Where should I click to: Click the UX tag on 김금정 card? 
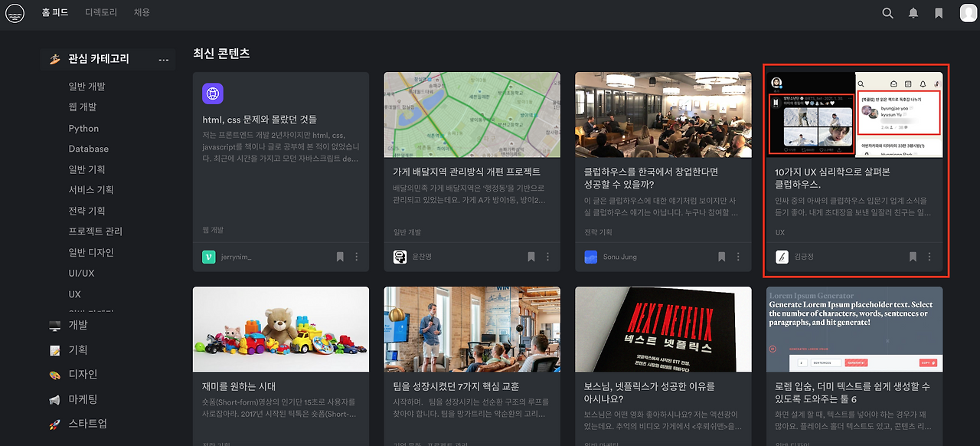tap(780, 232)
